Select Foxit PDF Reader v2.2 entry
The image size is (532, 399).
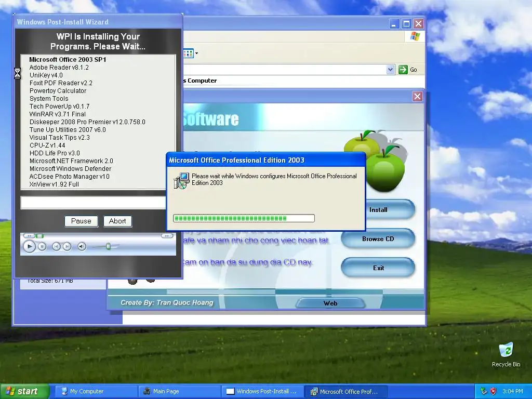[x=61, y=83]
